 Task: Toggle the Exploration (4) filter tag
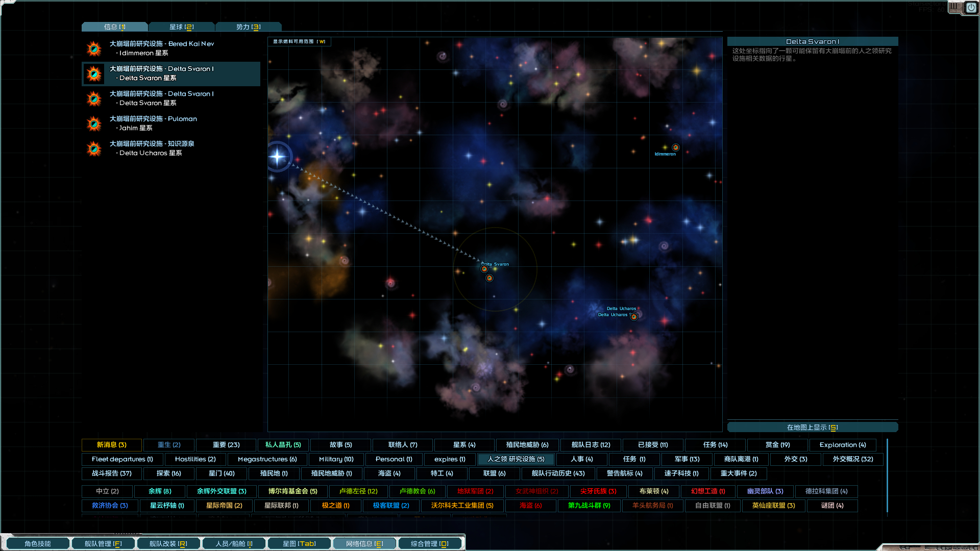842,445
